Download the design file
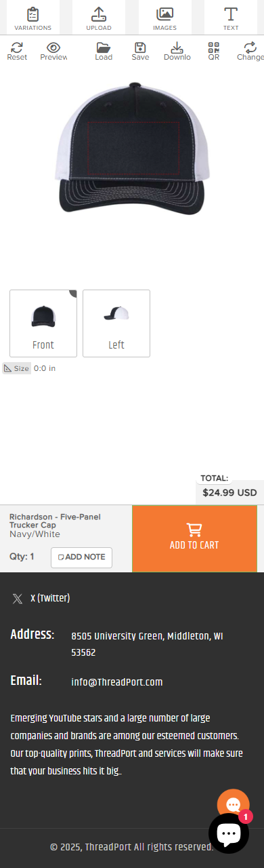 click(177, 51)
